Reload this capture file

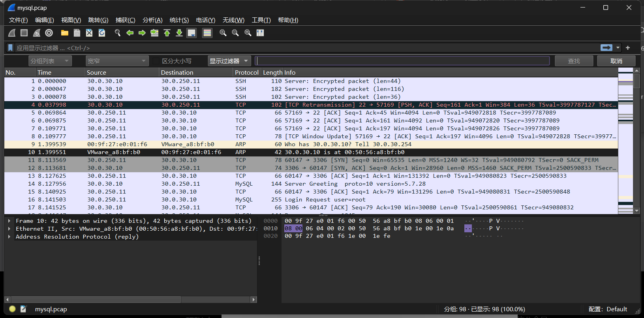[x=102, y=33]
